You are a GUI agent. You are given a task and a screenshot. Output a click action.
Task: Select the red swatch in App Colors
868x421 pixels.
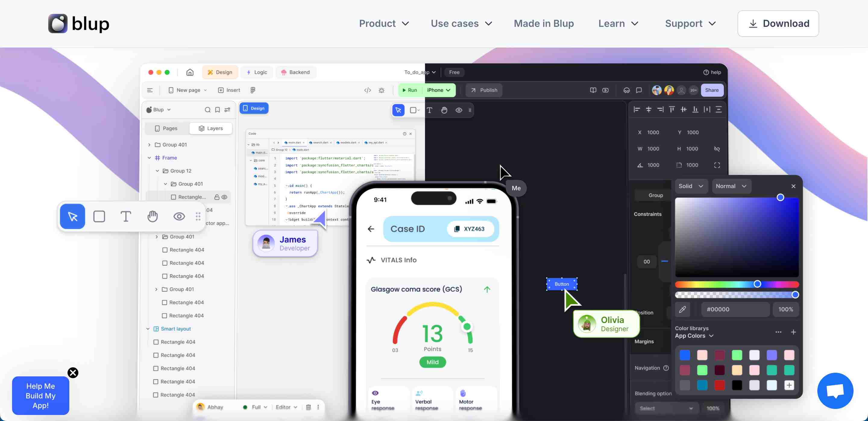[719, 385]
